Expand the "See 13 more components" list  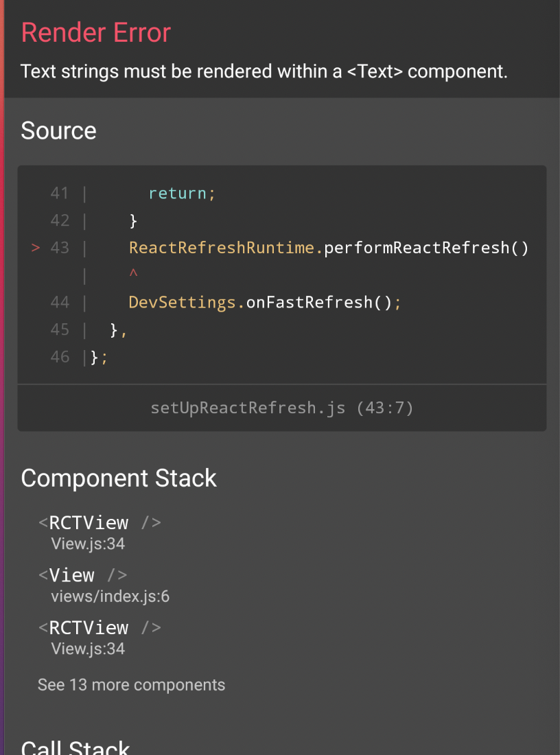[x=131, y=685]
